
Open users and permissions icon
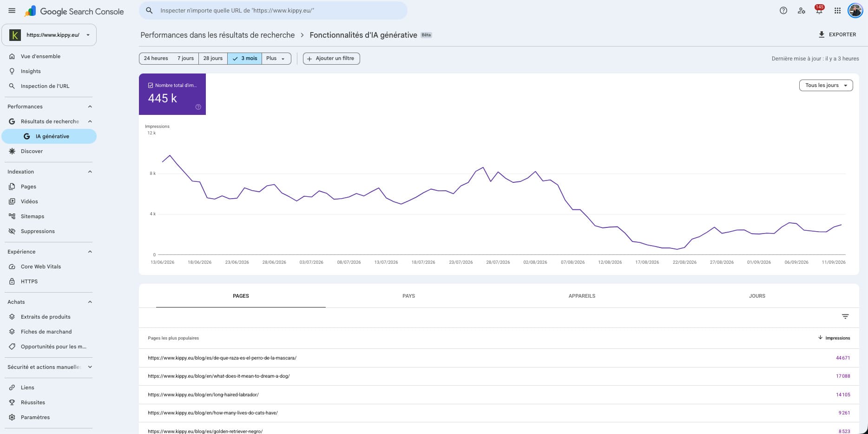(802, 11)
